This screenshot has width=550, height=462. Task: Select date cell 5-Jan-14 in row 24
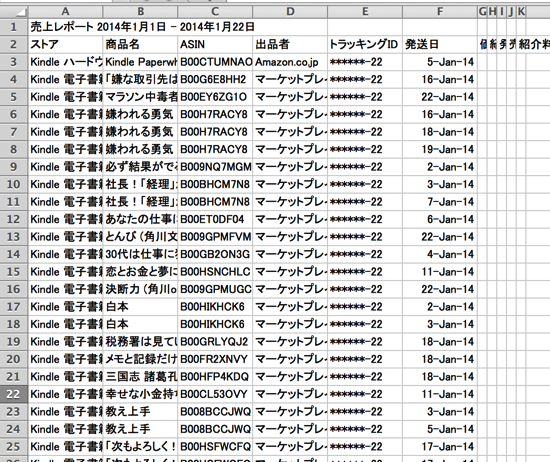440,429
